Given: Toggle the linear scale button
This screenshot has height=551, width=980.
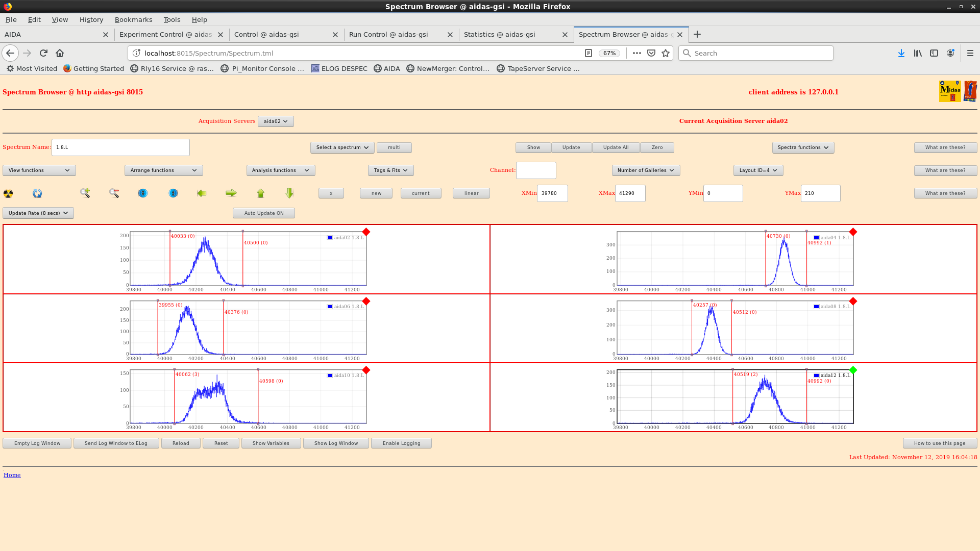Looking at the screenshot, I should 471,193.
